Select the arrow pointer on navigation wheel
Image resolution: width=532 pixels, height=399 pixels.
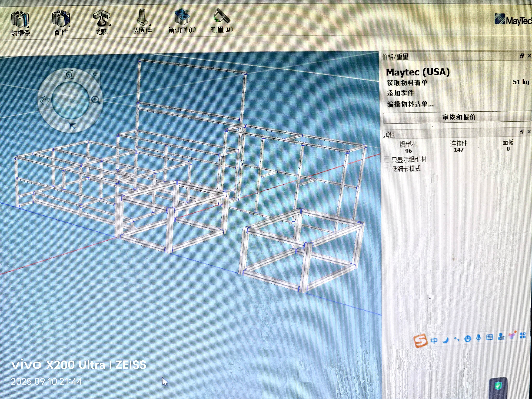point(72,126)
